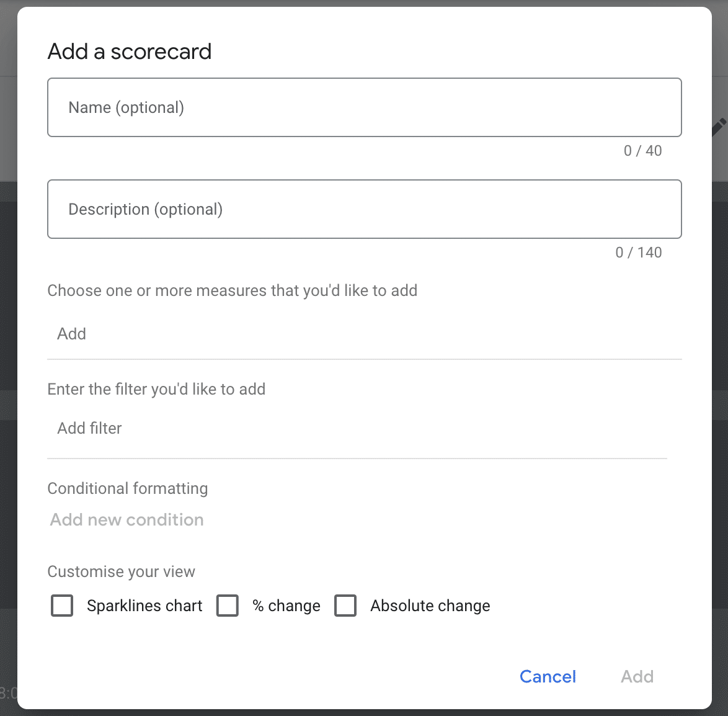Select the measures Add link under the measures prompt
The width and height of the screenshot is (728, 716).
(71, 334)
